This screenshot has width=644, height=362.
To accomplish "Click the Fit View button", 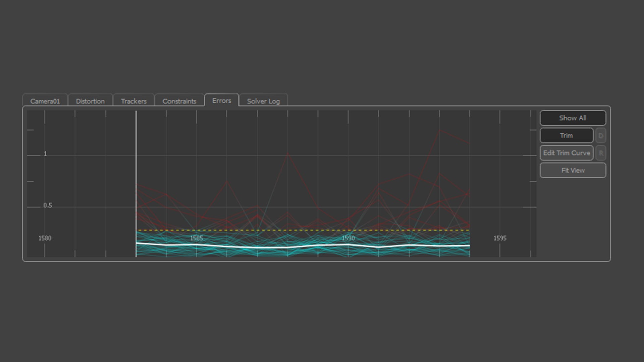I will pos(573,170).
